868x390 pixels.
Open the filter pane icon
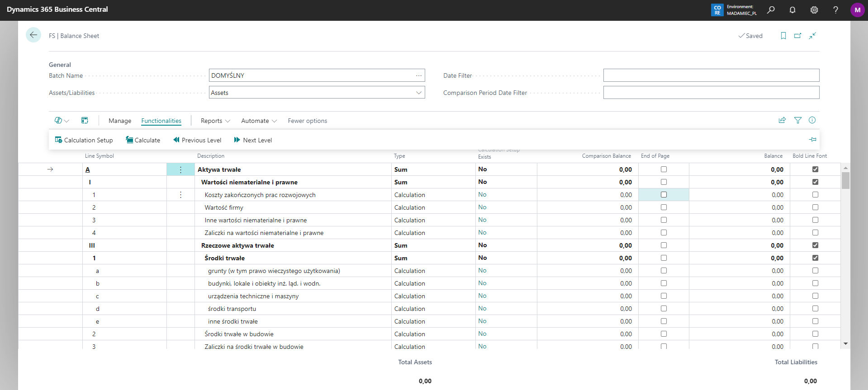click(797, 120)
